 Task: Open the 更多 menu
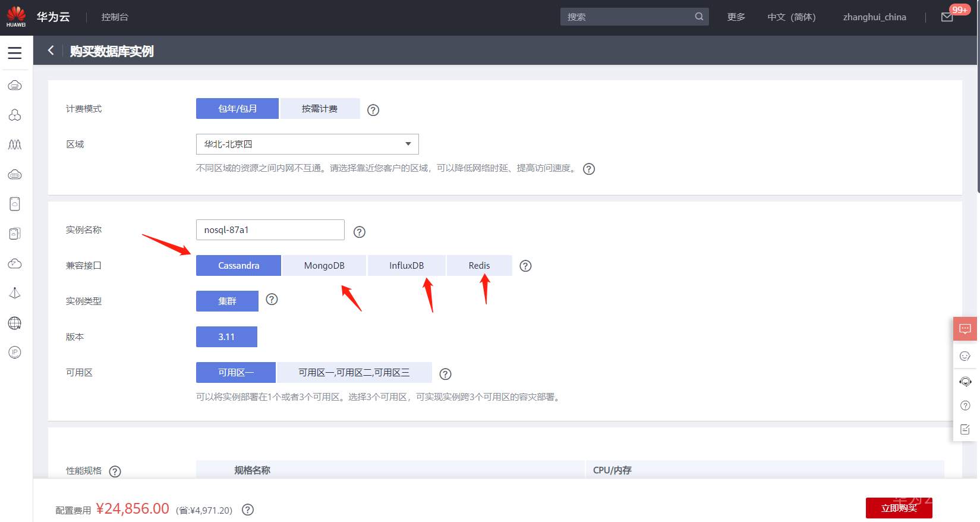tap(736, 17)
